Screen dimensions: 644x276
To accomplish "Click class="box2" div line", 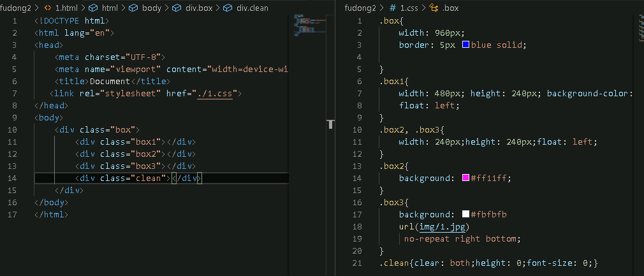I will (136, 154).
